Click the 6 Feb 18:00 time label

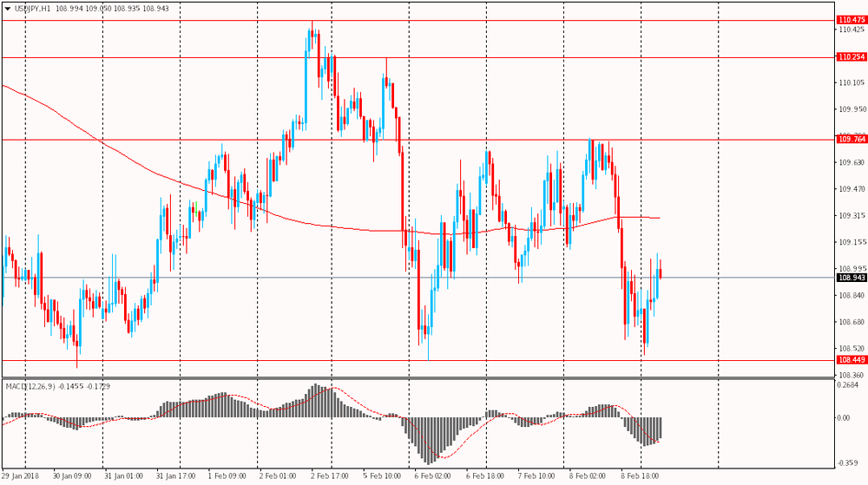tap(485, 476)
